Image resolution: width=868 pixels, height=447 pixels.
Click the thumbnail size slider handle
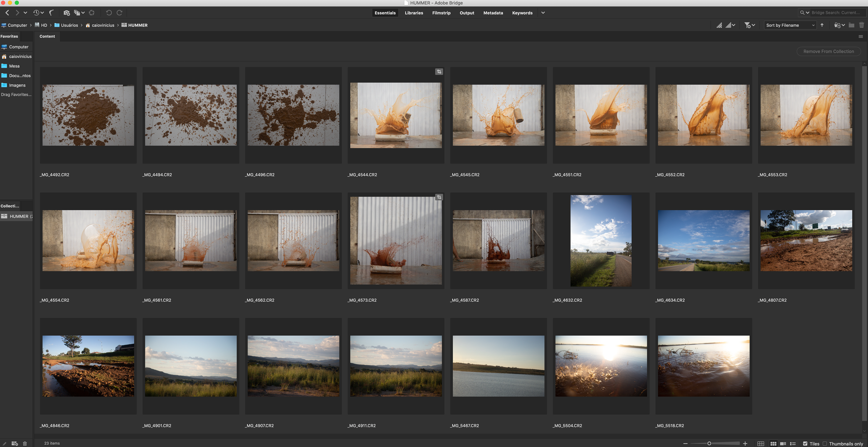click(x=709, y=444)
